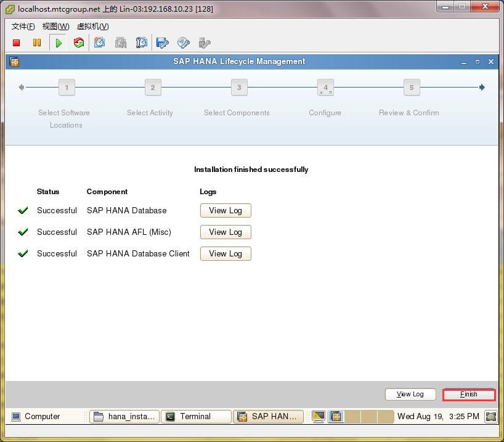
Task: Click the bottom View Log button
Action: 410,394
